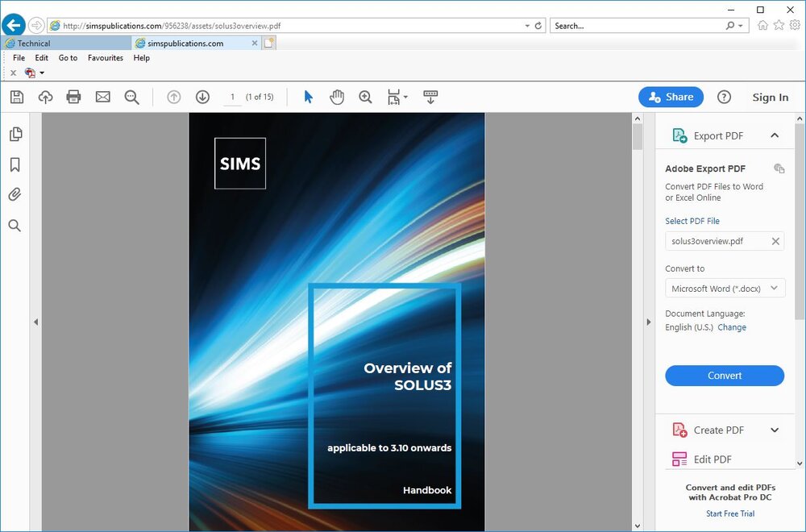Screen dimensions: 806x532
Task: Open fit page width options
Action: (x=397, y=97)
